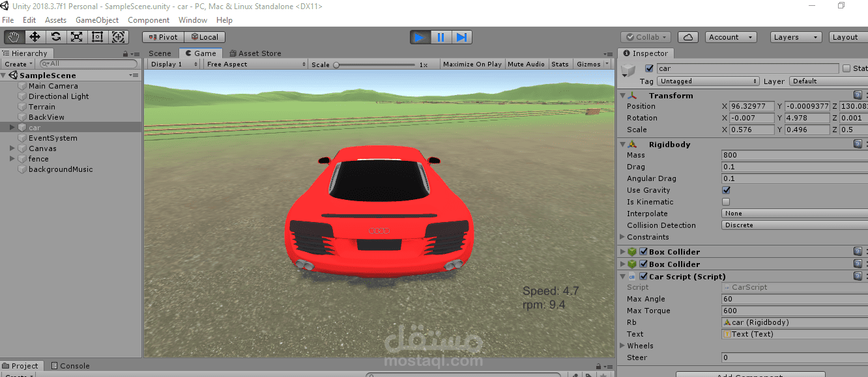Screen dimensions: 868x377
Task: Open help for first Box Collider
Action: pyautogui.click(x=858, y=252)
